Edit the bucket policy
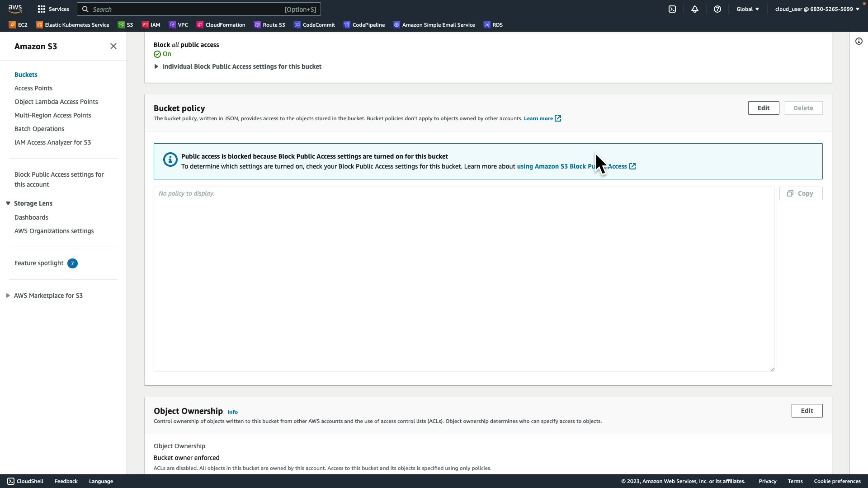The width and height of the screenshot is (868, 488). click(x=763, y=108)
